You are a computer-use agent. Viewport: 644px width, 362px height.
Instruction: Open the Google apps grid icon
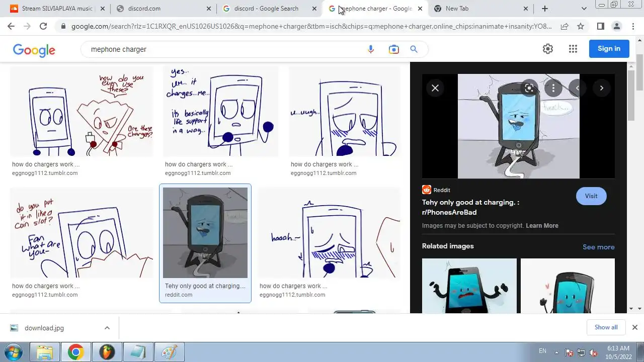pos(573,49)
